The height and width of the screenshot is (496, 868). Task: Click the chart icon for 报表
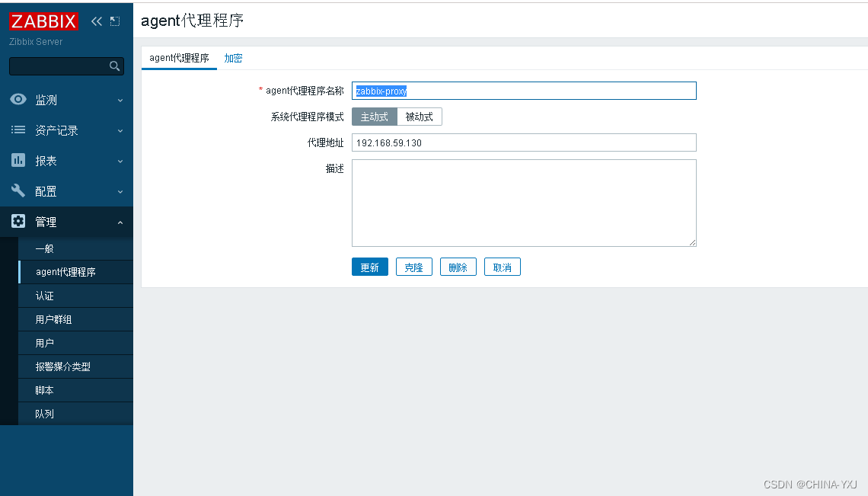18,160
